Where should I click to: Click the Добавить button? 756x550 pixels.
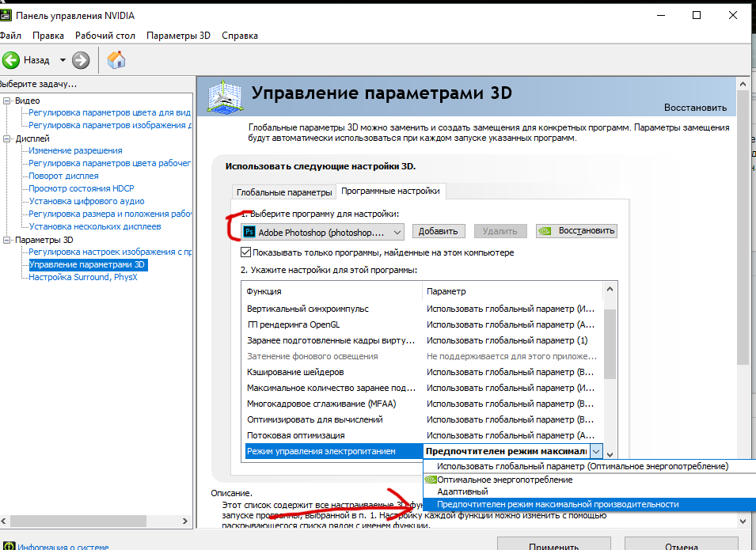pos(439,231)
